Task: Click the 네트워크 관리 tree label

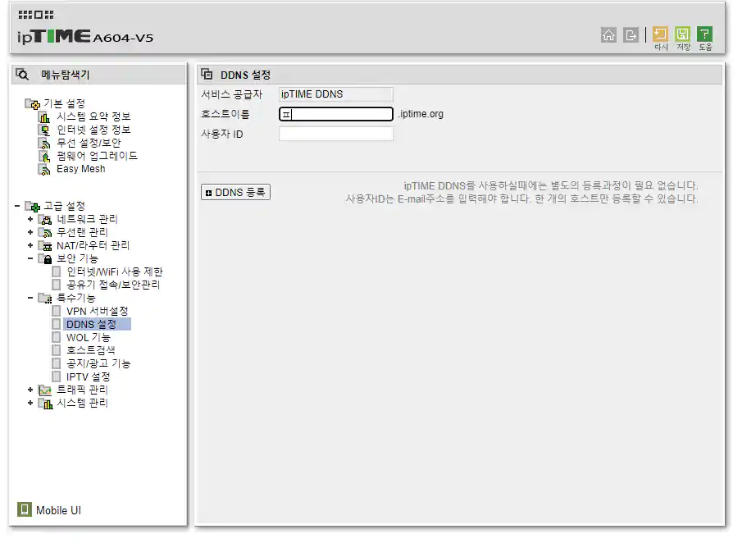Action: tap(87, 220)
